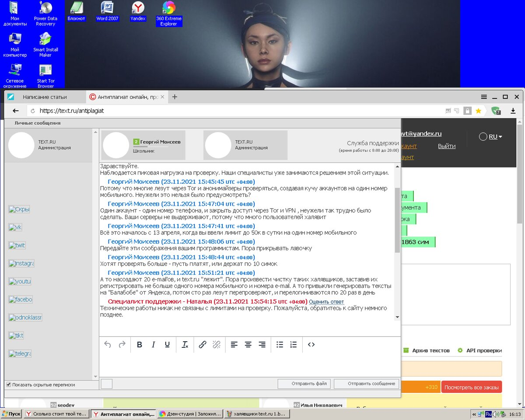
Task: Click the Undo icon in message editor
Action: click(108, 345)
